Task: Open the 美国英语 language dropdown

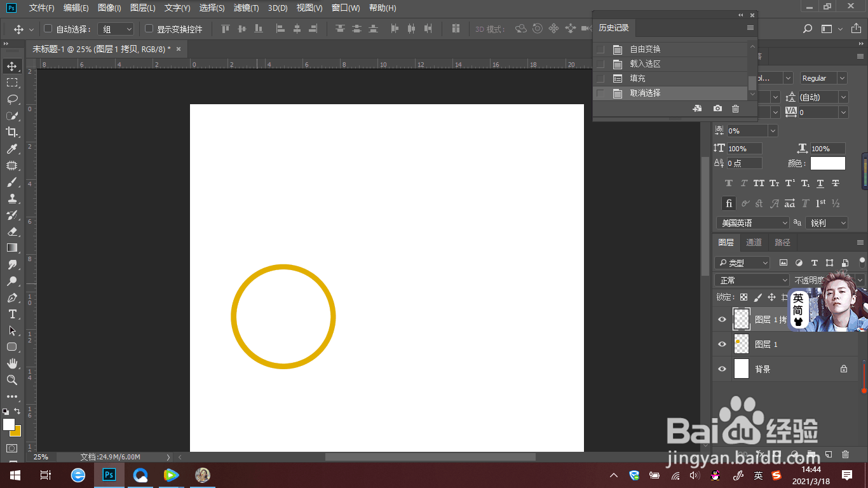Action: (752, 223)
